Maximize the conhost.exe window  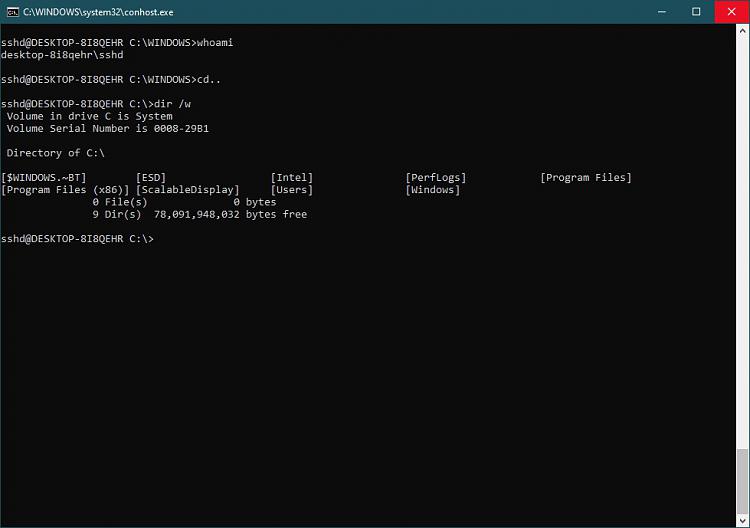(696, 11)
